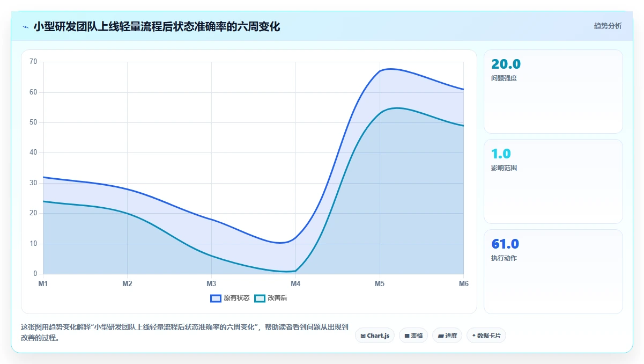Click the 原有状态 line start at M1
644x364 pixels.
43,177
